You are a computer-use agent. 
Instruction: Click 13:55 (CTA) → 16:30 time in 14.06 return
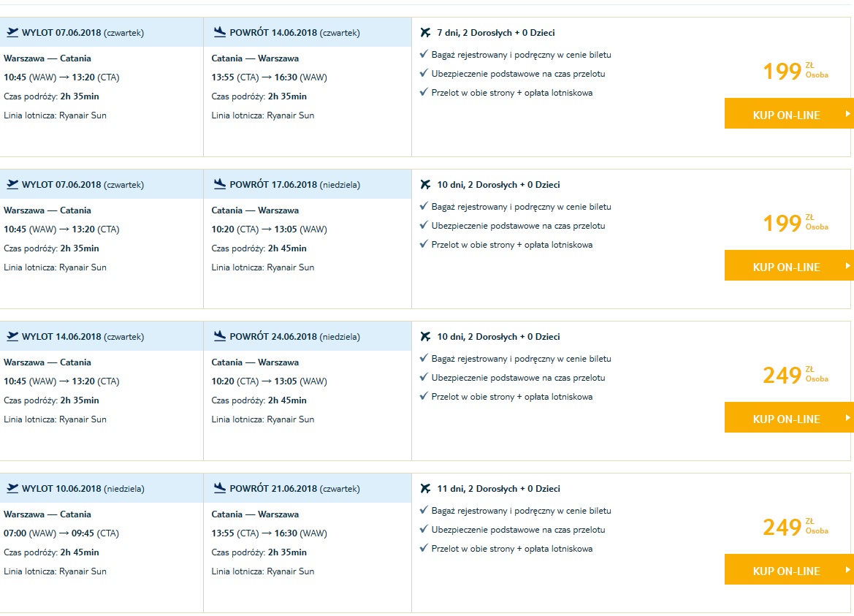[269, 77]
